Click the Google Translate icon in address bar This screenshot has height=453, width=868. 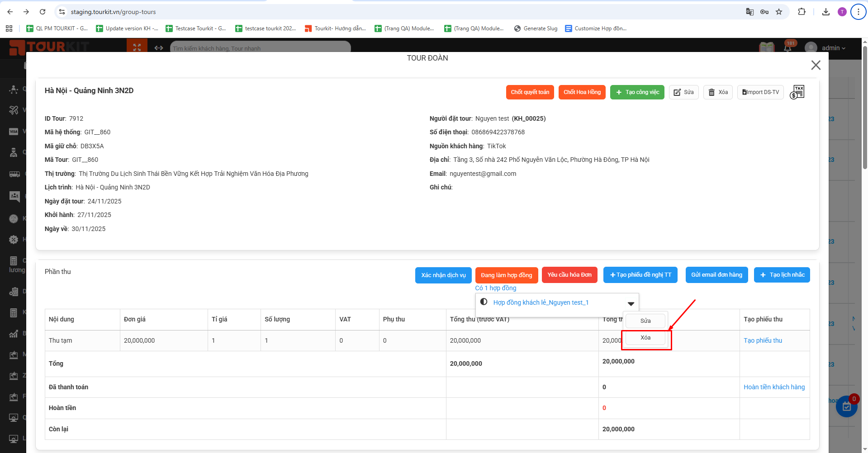tap(749, 12)
